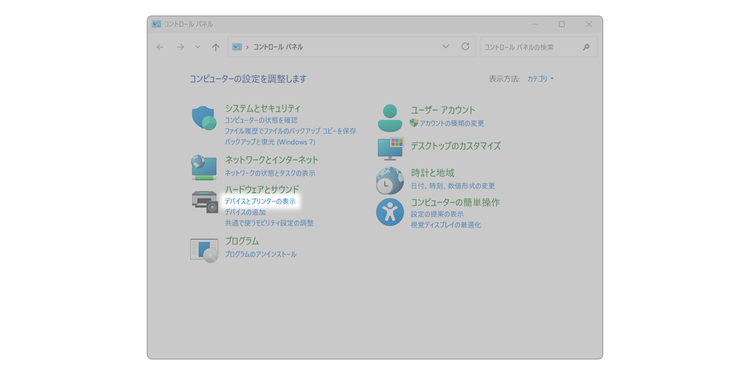Open ネットワークとインターネット category
This screenshot has height=375, width=750.
271,160
